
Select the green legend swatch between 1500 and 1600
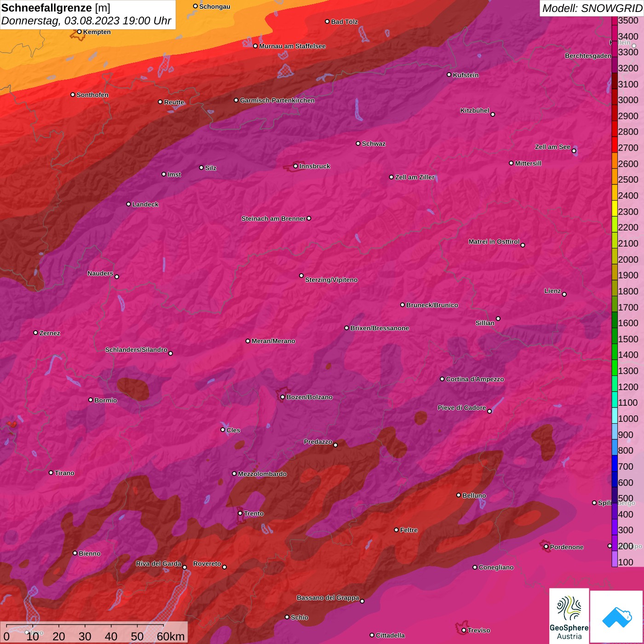[615, 320]
